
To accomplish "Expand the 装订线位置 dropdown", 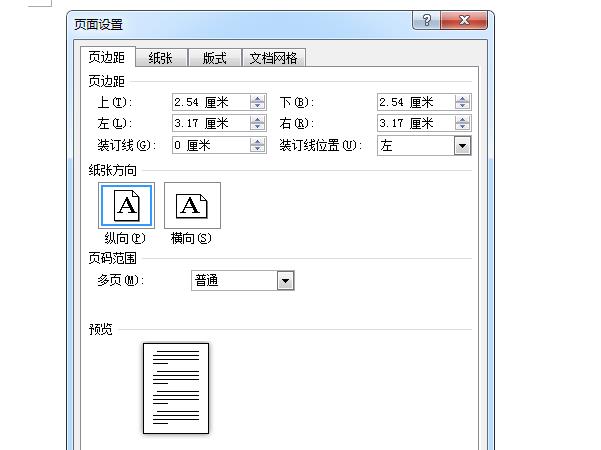I will (x=462, y=146).
